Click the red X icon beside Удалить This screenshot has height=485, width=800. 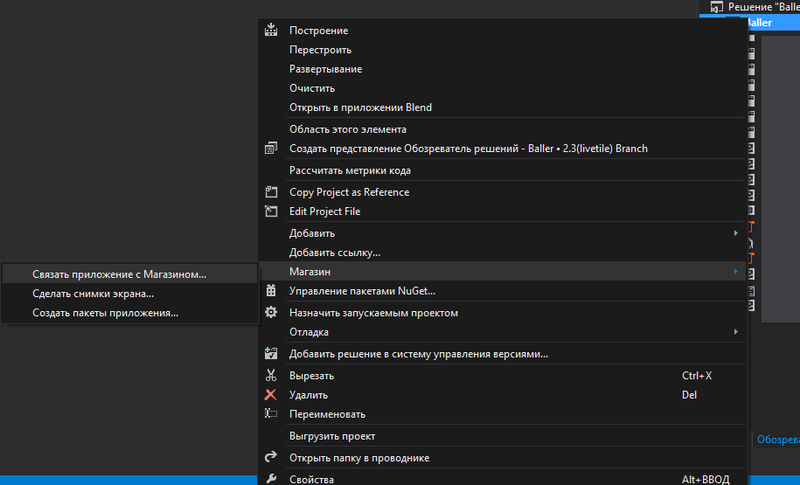click(x=271, y=395)
